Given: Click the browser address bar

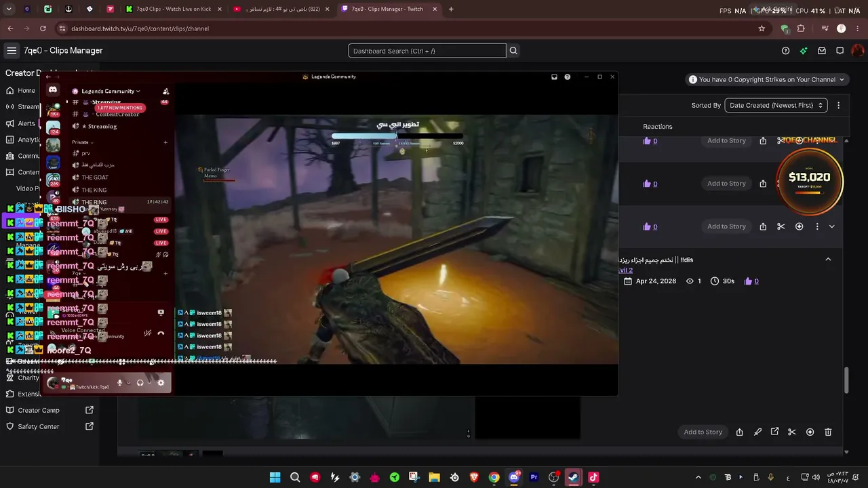Looking at the screenshot, I should (x=407, y=28).
